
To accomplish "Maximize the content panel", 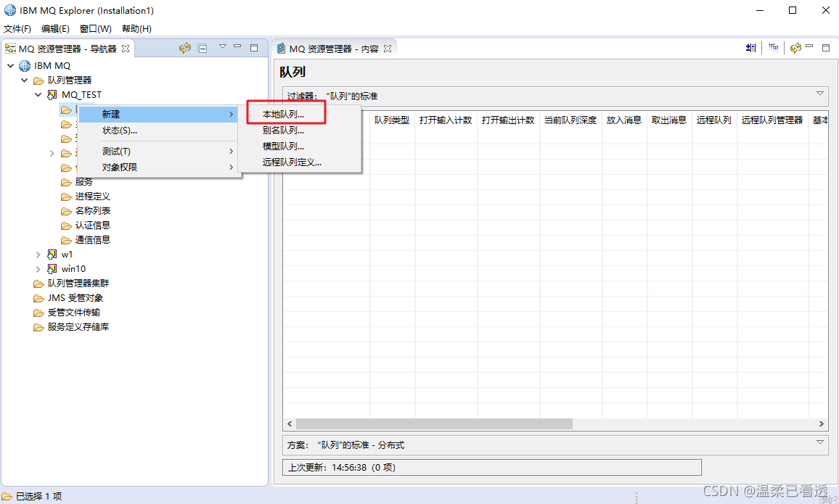I will [x=826, y=48].
